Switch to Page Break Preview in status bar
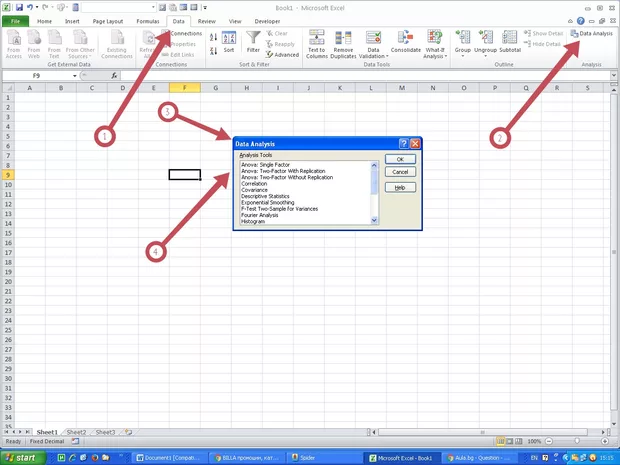This screenshot has width=620, height=465. point(519,441)
